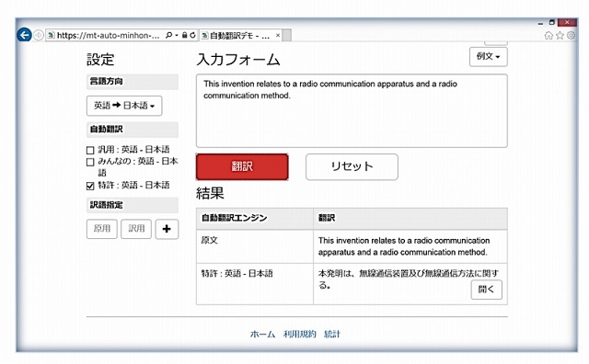Click the 特許 : 英語 - 日本語 result row label
The width and height of the screenshot is (589, 364).
(237, 274)
